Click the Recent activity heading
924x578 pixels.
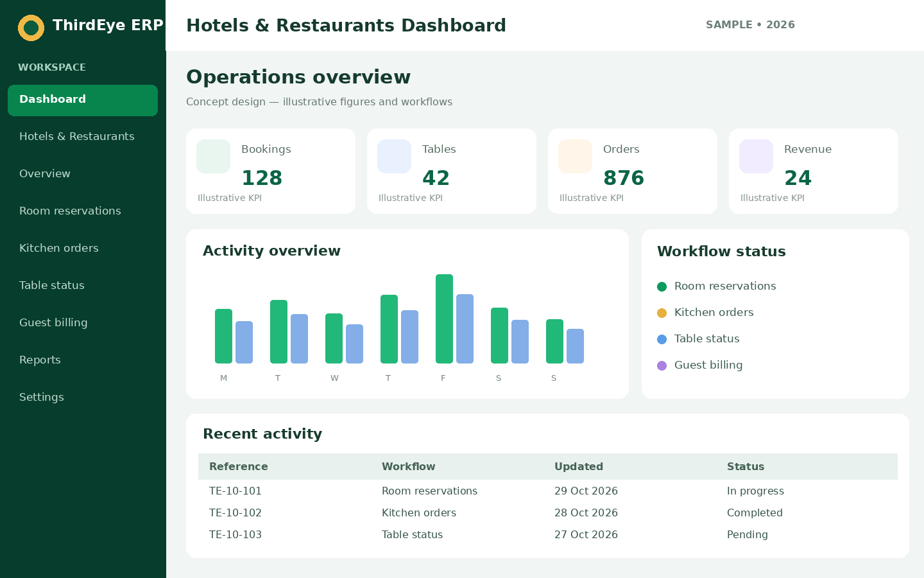[x=262, y=434]
